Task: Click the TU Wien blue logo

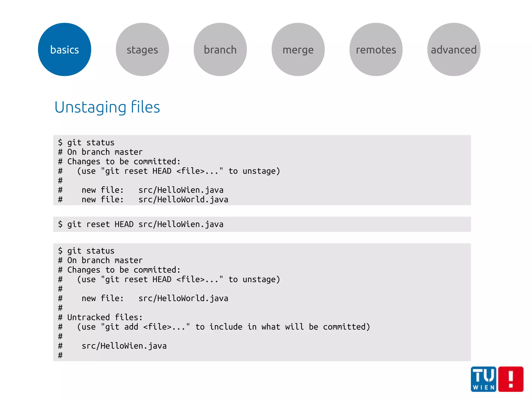Action: 483,379
